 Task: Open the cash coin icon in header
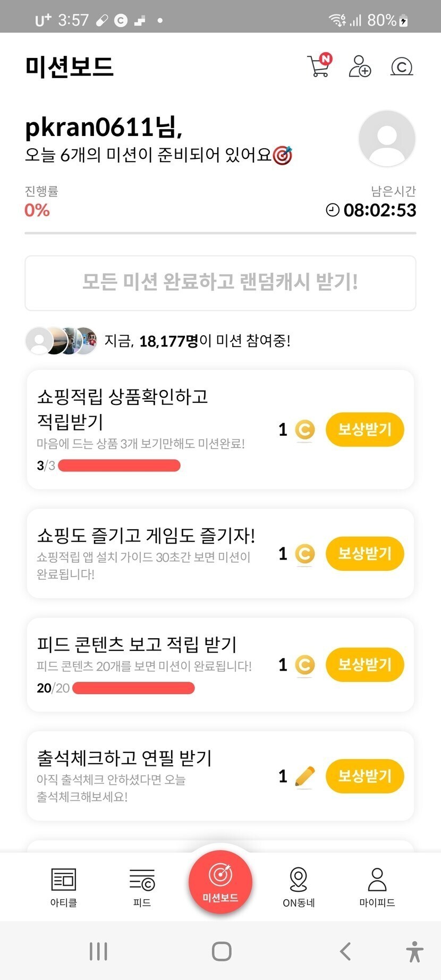[402, 66]
